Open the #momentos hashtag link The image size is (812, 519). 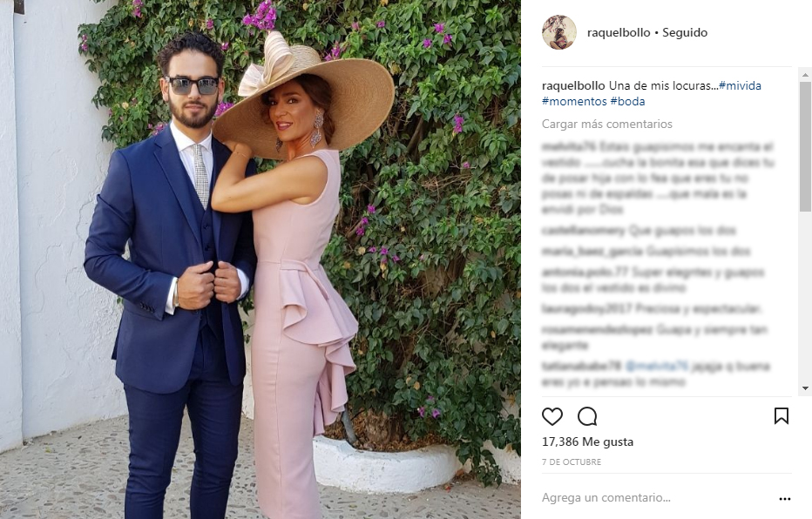click(x=574, y=101)
